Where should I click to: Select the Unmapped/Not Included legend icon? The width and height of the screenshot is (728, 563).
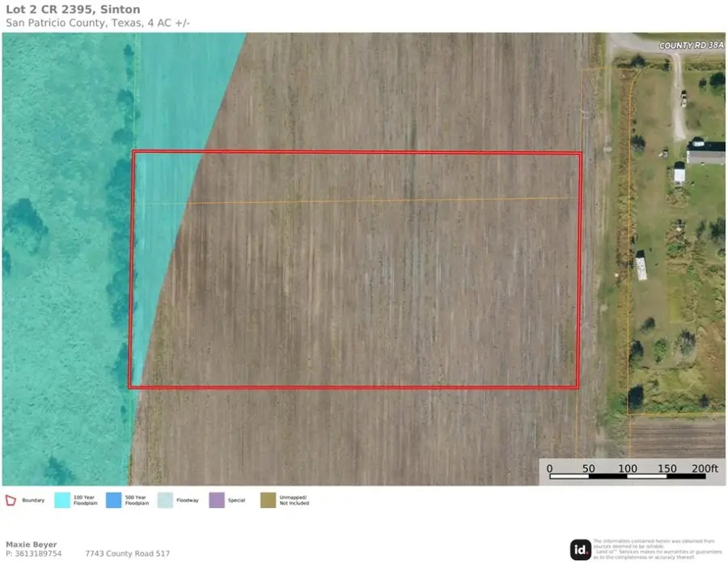click(267, 499)
